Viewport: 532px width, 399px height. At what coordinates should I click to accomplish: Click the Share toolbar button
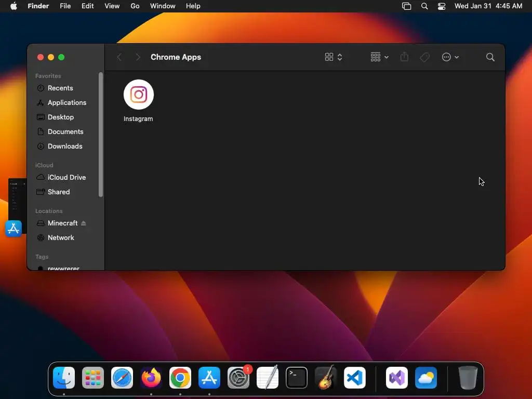(404, 57)
